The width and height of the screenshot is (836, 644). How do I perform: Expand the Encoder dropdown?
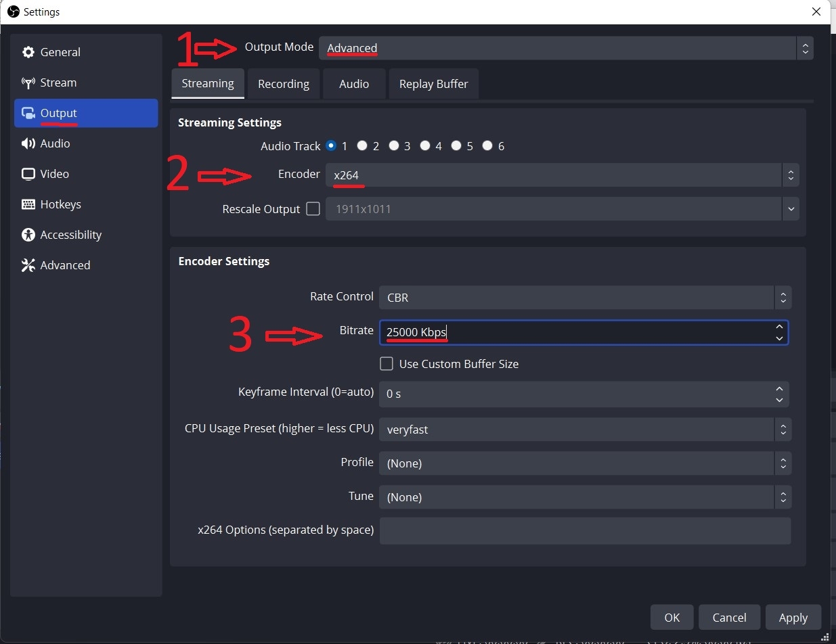tap(562, 175)
